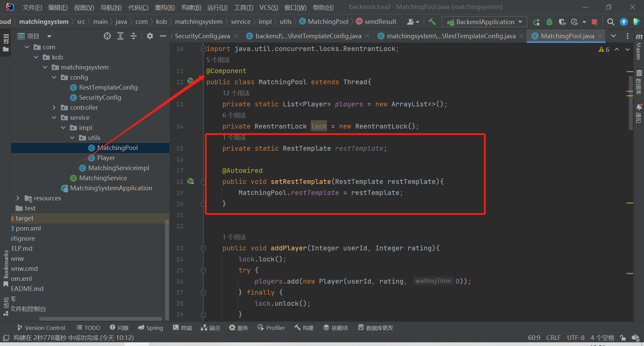Click CRLF line separator in status bar
This screenshot has height=346, width=644.
553,338
